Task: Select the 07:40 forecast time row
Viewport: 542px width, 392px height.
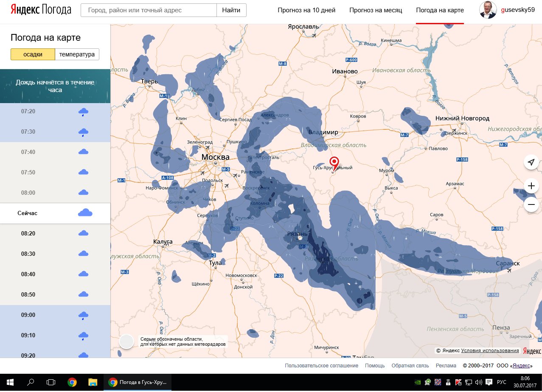Action: 55,152
